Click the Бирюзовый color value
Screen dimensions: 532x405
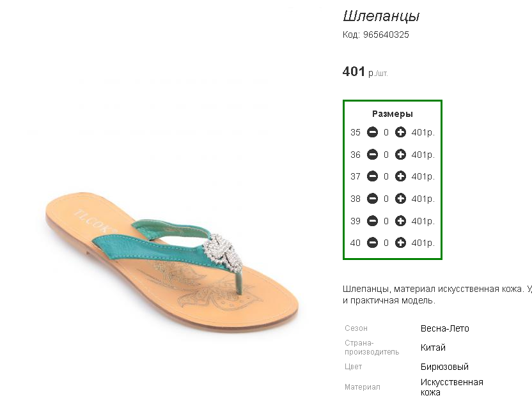coord(444,367)
